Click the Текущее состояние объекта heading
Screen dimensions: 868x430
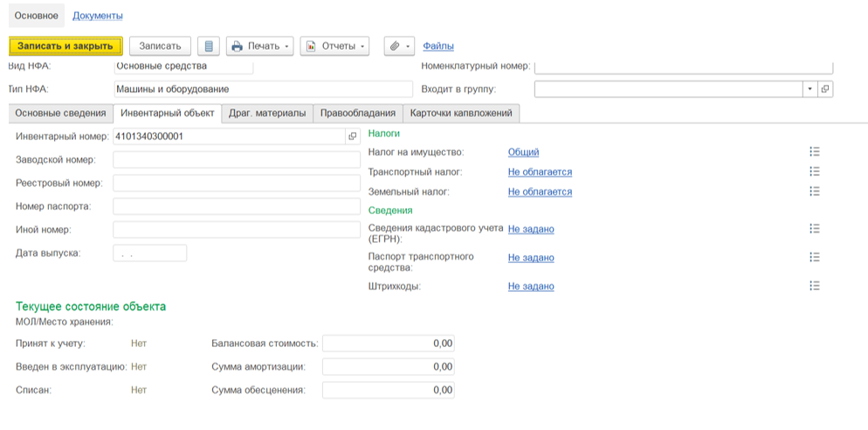[x=91, y=307]
